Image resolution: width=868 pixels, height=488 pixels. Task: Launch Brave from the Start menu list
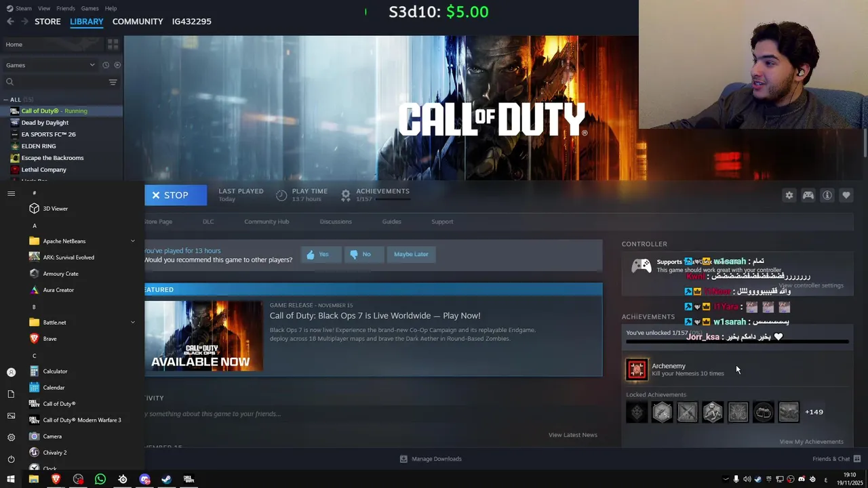(50, 339)
